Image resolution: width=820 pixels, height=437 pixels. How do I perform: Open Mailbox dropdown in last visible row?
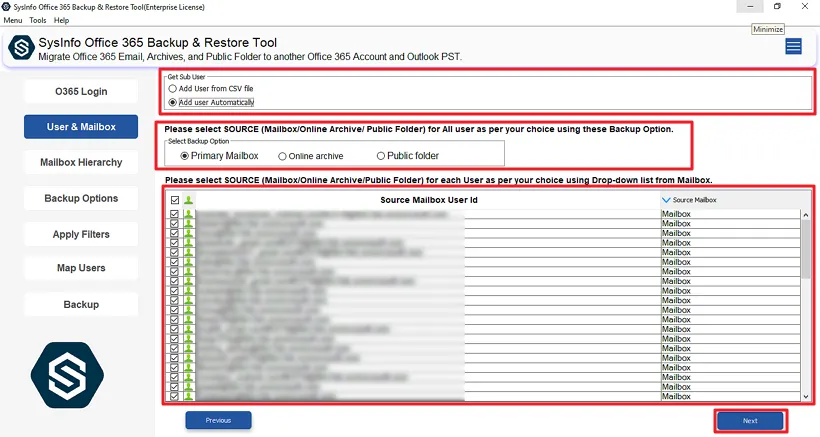pyautogui.click(x=731, y=396)
